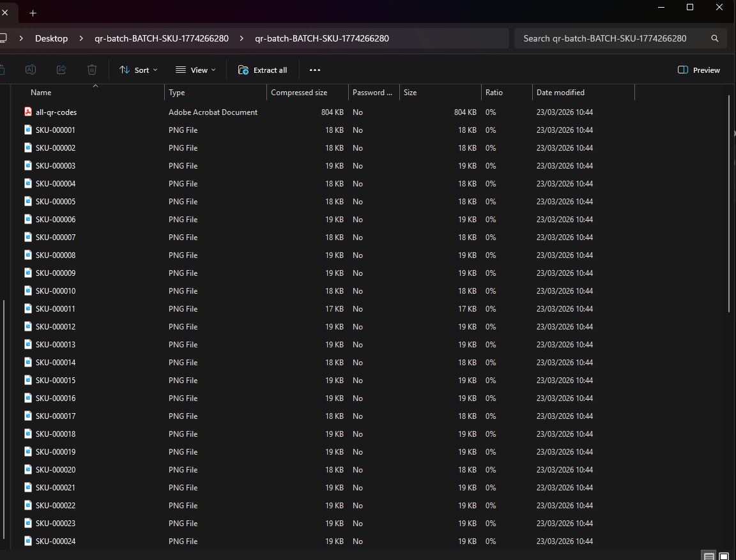This screenshot has width=736, height=560.
Task: Select file SKU-000016
Action: (56, 398)
